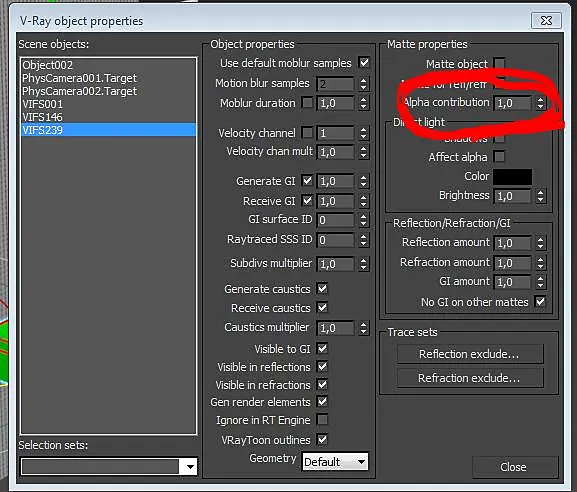
Task: Toggle Visible in reflections checkbox
Action: (322, 367)
